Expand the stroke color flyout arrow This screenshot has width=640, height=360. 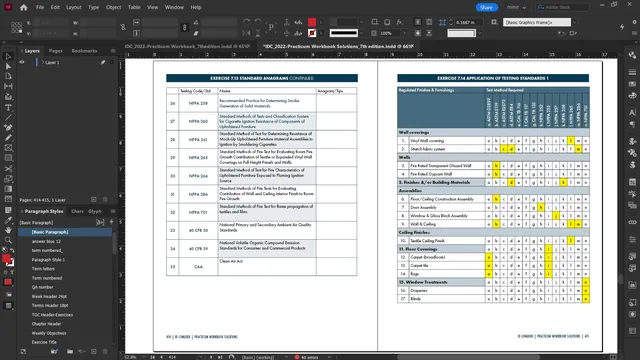click(x=322, y=33)
